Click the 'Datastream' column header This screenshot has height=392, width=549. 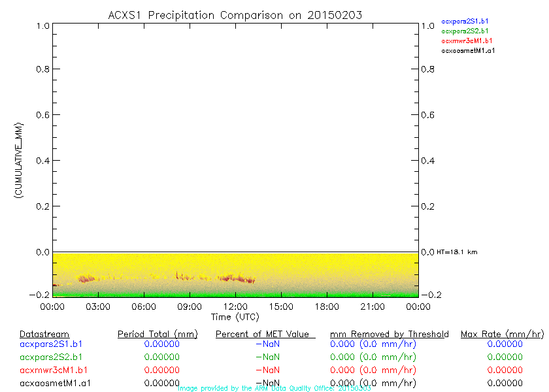coord(44,334)
